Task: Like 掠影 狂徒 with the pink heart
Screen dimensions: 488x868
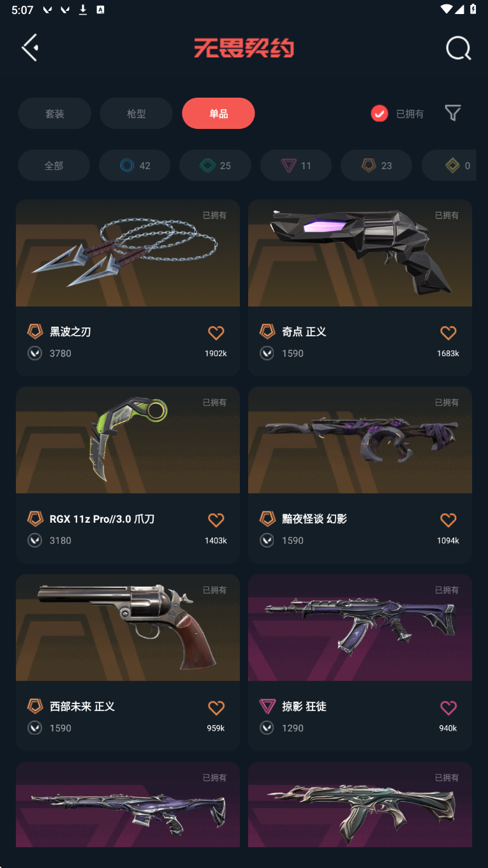Action: point(448,707)
